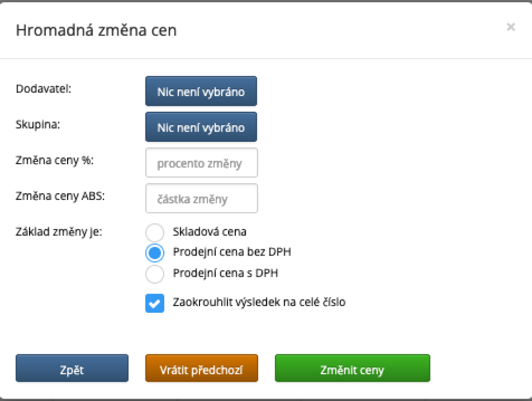Screen dimensions: 532x401
Task: Click the Skupina: field label
Action: click(x=38, y=125)
